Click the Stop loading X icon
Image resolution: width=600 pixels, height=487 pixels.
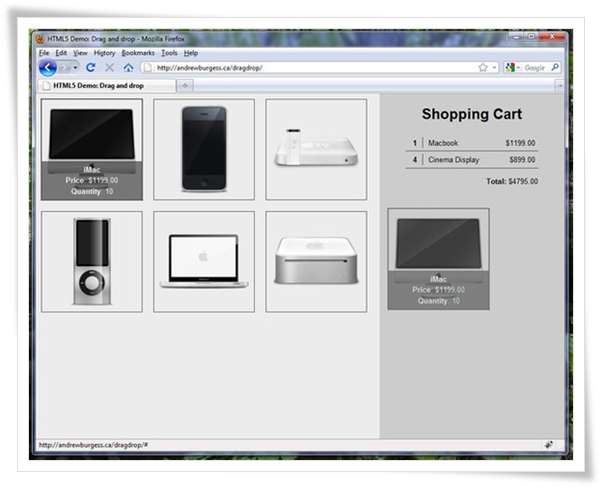click(109, 68)
